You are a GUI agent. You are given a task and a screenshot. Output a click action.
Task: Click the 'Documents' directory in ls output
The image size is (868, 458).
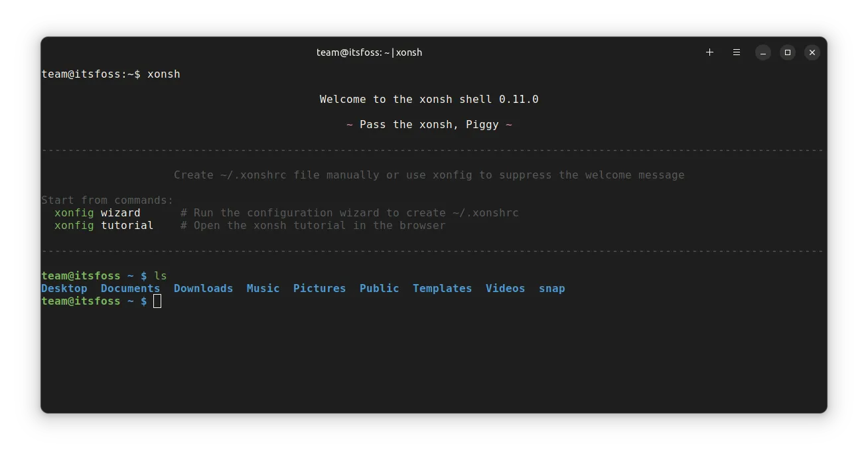[x=130, y=289]
